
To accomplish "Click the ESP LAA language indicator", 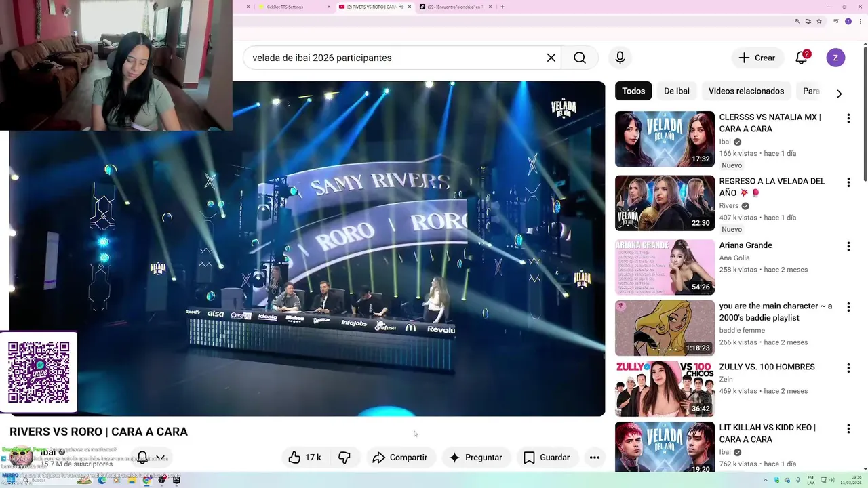I will [x=811, y=480].
